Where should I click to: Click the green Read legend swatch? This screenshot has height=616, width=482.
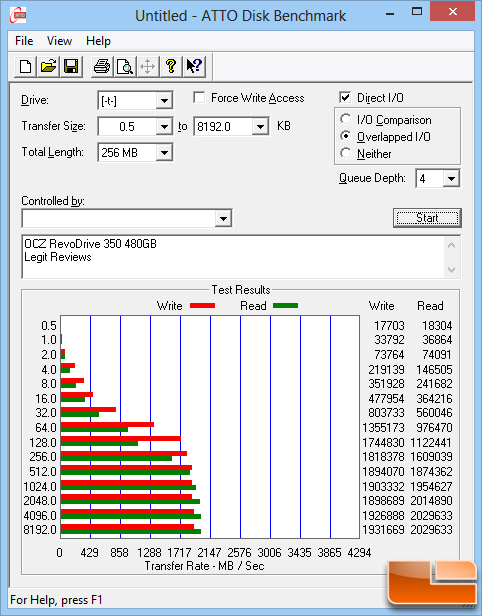pyautogui.click(x=285, y=305)
